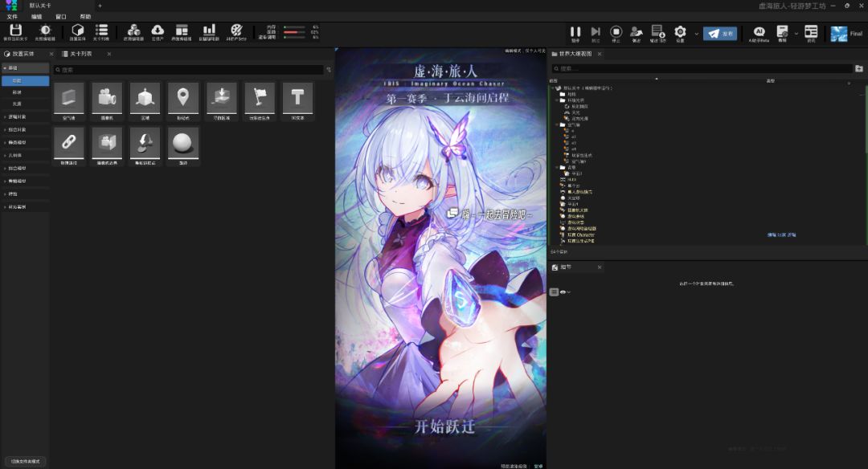Screen dimensions: 868x469
Task: Click the save current level floppy-disk icon
Action: pos(15,31)
